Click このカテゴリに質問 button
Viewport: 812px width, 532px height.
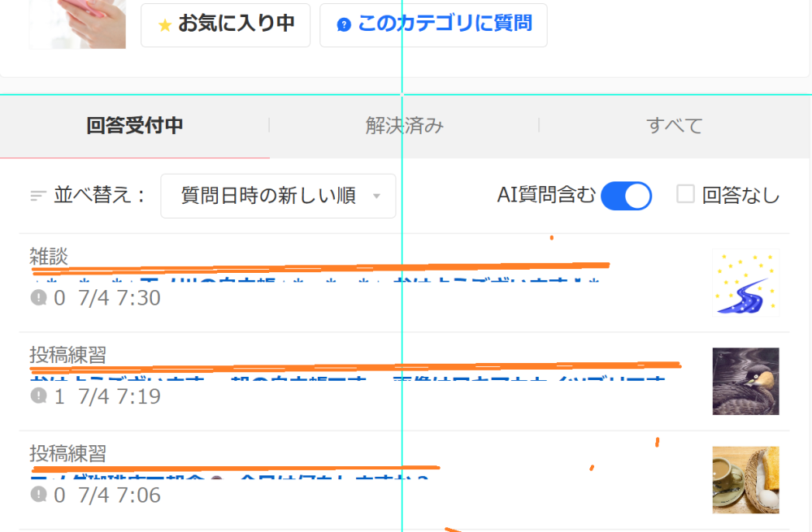433,25
